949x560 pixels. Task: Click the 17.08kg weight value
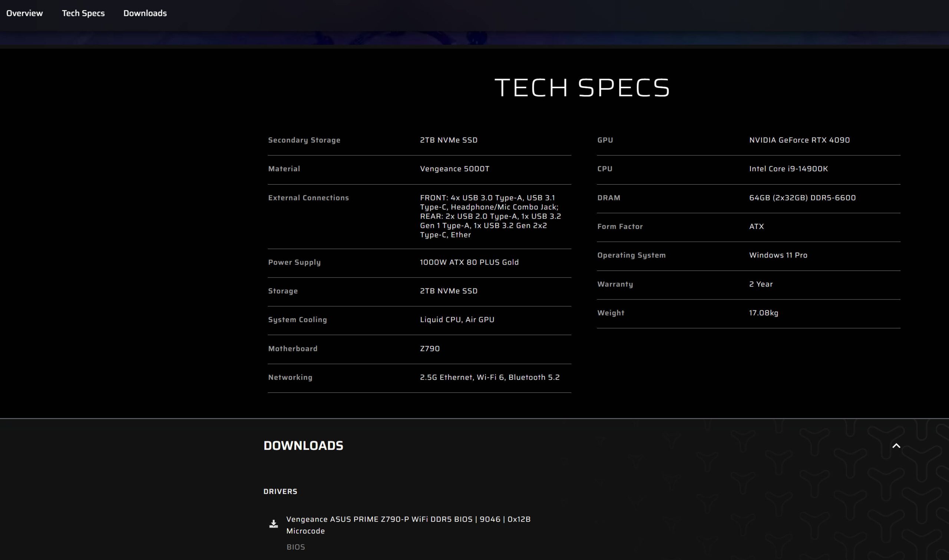click(763, 313)
